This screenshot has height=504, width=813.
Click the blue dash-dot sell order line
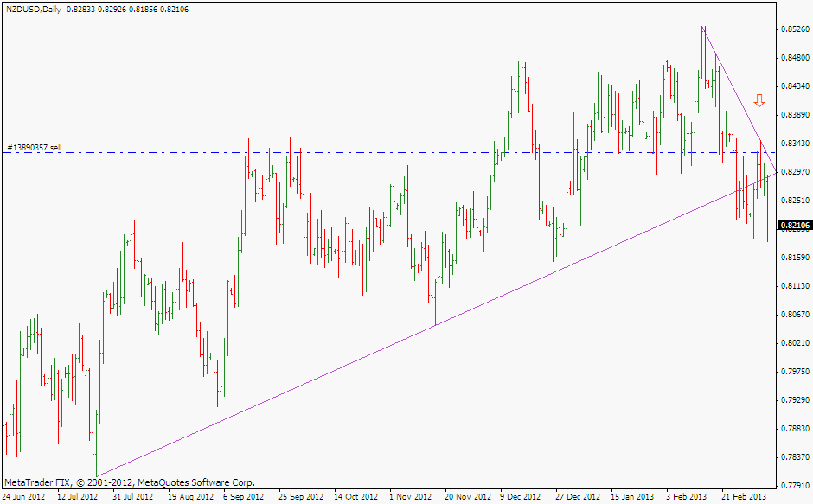[x=389, y=153]
